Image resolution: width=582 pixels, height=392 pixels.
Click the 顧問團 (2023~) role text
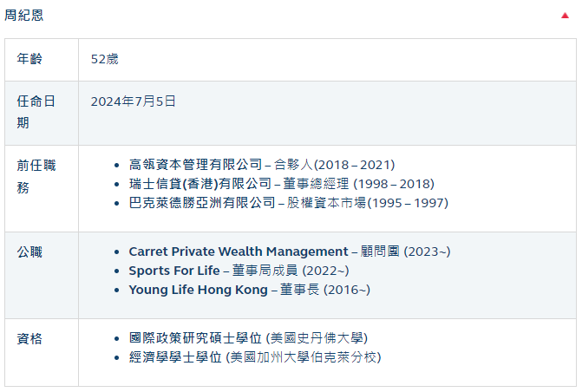click(405, 252)
